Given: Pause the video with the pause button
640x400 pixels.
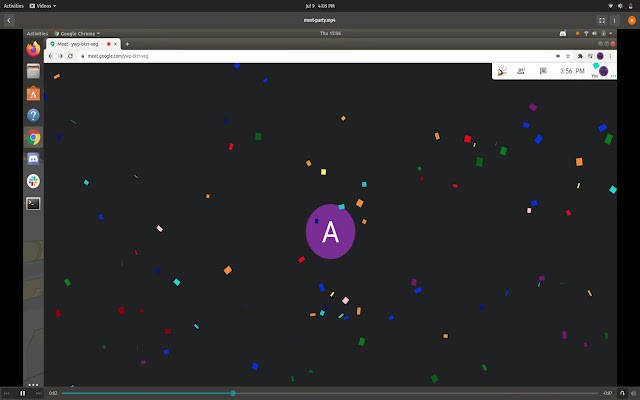Looking at the screenshot, I should 23,393.
